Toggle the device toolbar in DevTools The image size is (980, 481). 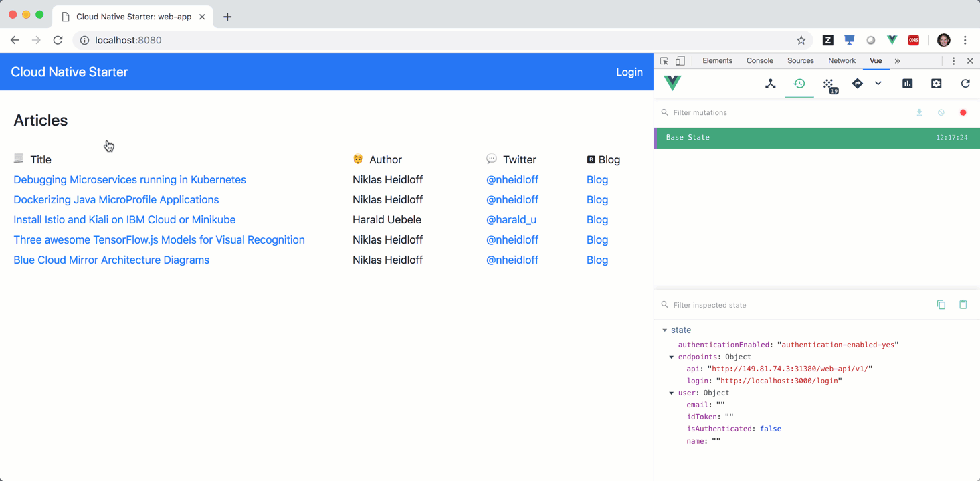[680, 61]
